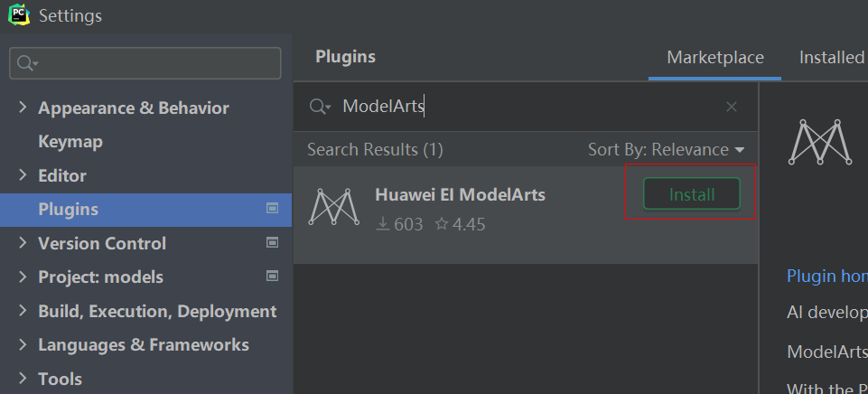The width and height of the screenshot is (868, 394).
Task: Install the Huawei EI ModelArts plugin
Action: [691, 194]
